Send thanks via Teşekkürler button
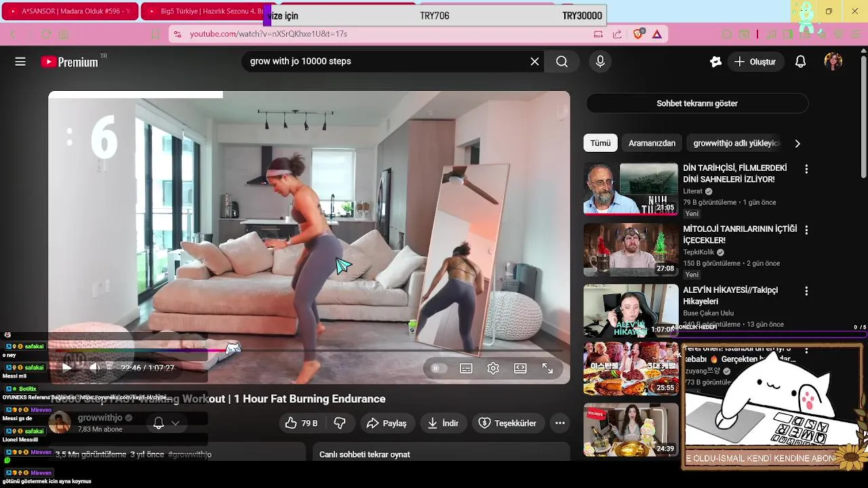868x488 pixels. [508, 423]
